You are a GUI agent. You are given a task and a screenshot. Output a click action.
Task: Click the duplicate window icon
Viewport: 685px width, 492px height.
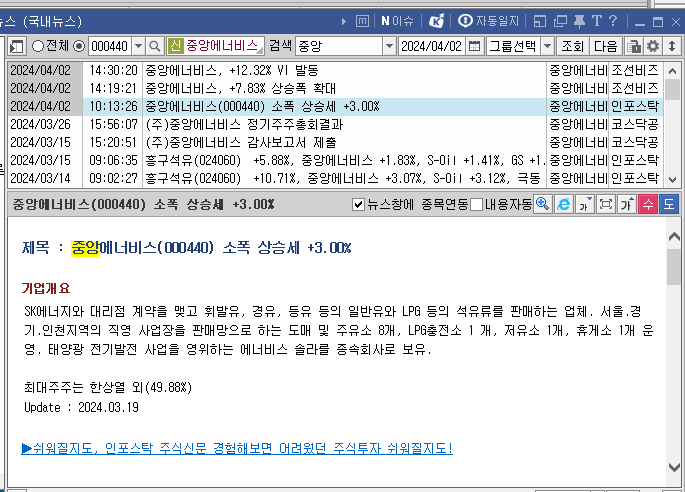pyautogui.click(x=560, y=21)
